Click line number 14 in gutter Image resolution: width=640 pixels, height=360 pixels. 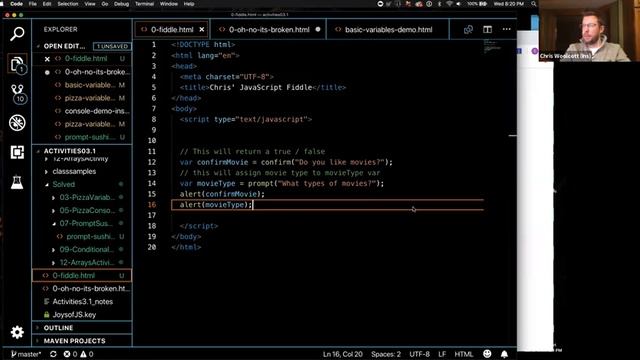[151, 183]
